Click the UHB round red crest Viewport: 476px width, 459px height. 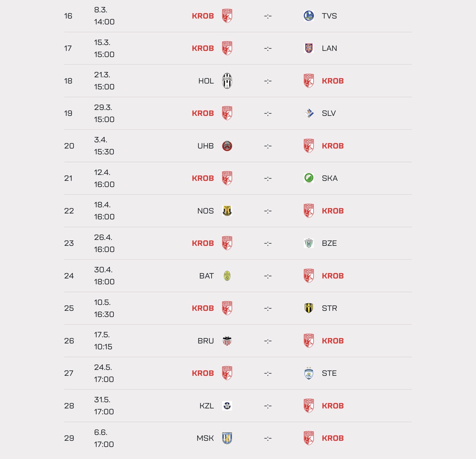coord(227,146)
